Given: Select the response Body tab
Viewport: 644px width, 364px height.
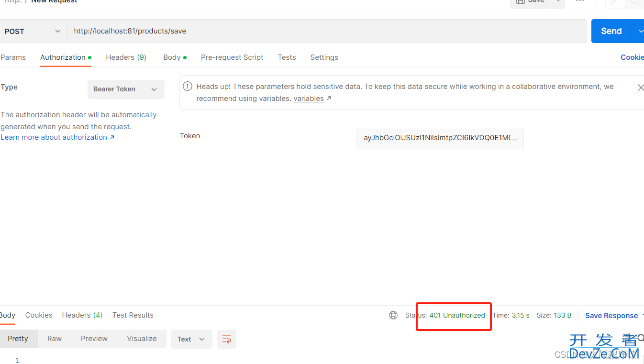Looking at the screenshot, I should pyautogui.click(x=8, y=315).
